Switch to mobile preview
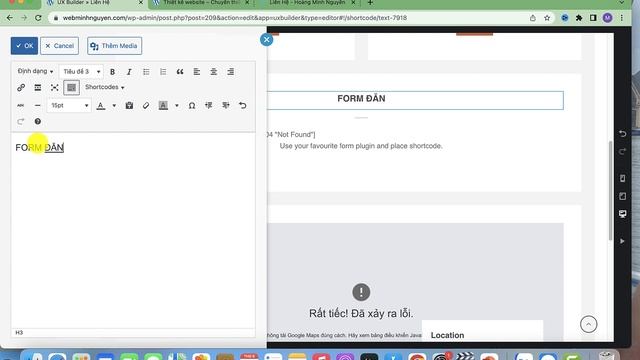 pyautogui.click(x=622, y=178)
